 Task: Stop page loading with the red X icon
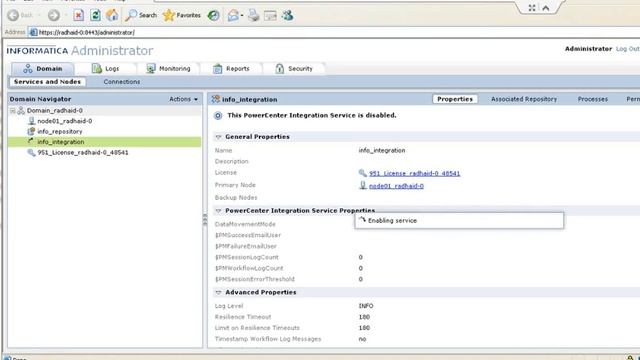pyautogui.click(x=78, y=16)
